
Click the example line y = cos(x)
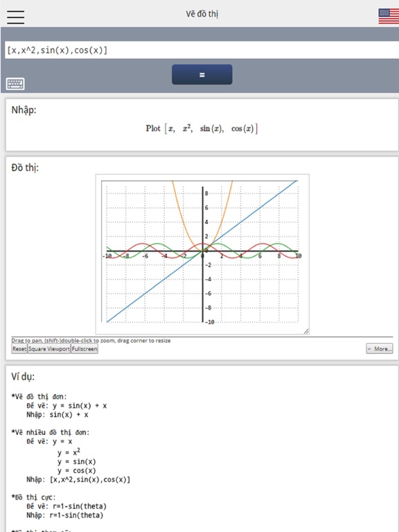77,471
